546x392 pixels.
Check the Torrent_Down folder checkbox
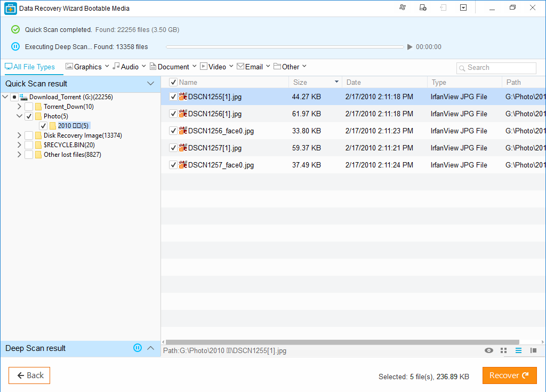click(29, 107)
